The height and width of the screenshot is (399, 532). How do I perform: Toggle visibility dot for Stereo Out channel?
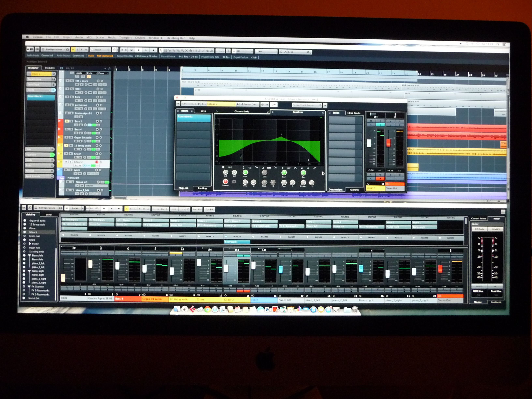click(24, 298)
